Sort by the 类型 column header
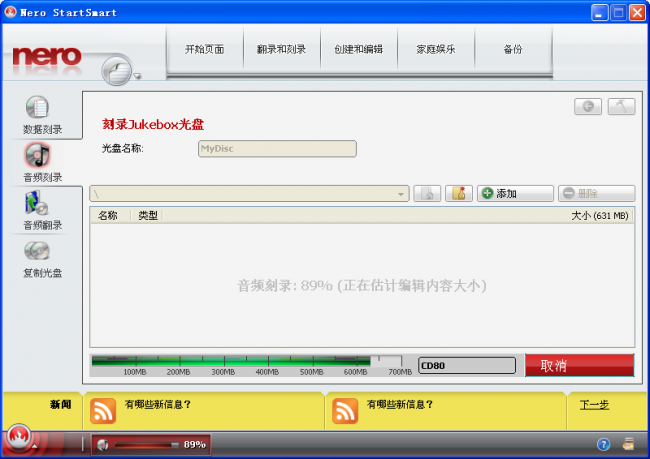 point(148,215)
